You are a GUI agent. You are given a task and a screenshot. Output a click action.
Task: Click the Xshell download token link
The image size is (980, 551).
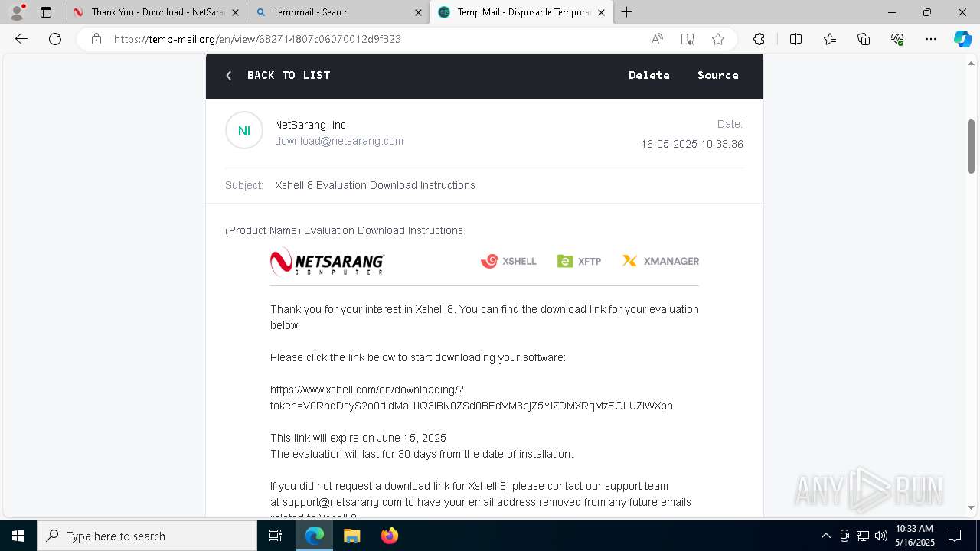[x=472, y=397]
